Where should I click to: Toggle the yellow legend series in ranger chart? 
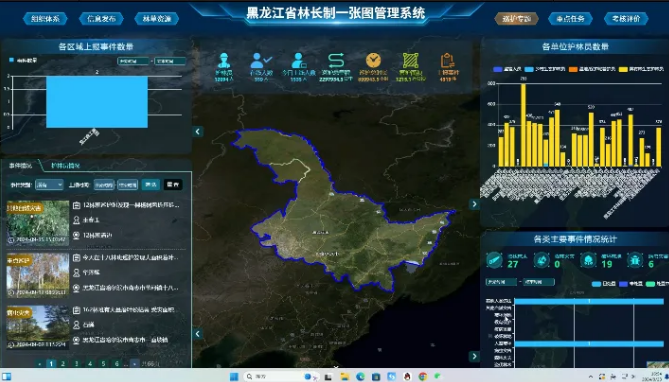point(623,69)
